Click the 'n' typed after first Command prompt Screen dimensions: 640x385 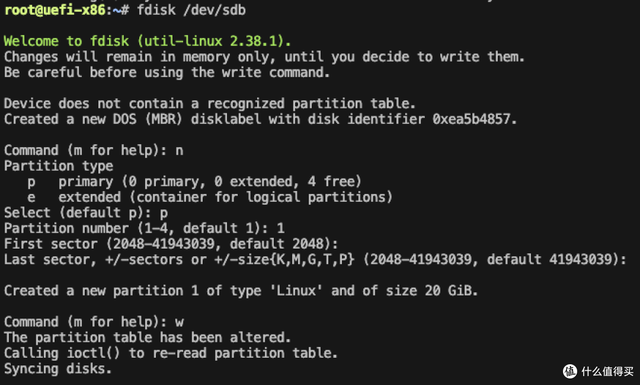tap(179, 151)
